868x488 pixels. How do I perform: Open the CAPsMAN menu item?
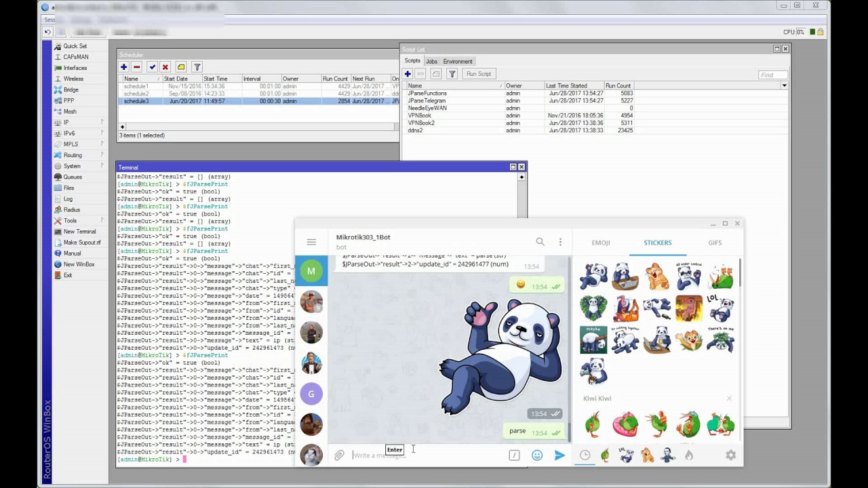[75, 57]
